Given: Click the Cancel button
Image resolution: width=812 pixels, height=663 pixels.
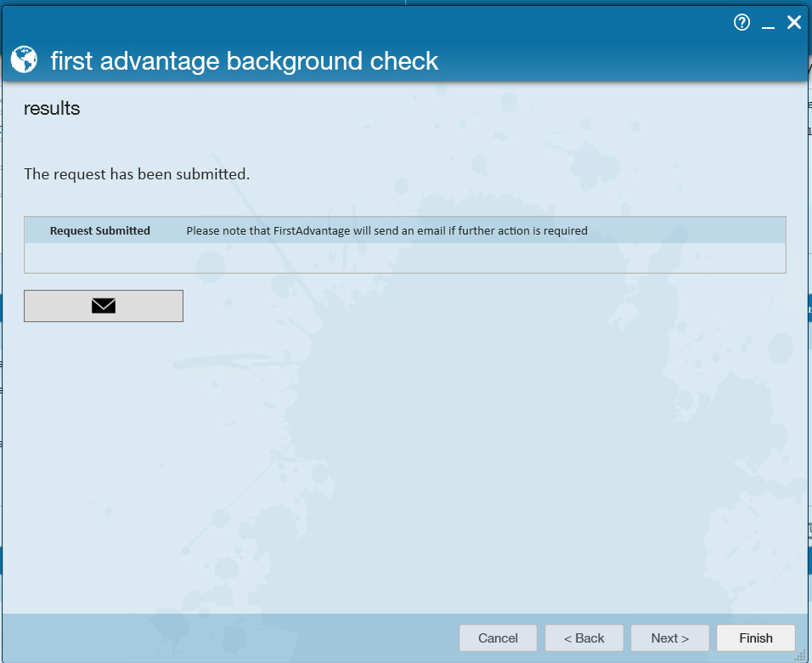Looking at the screenshot, I should (x=498, y=638).
